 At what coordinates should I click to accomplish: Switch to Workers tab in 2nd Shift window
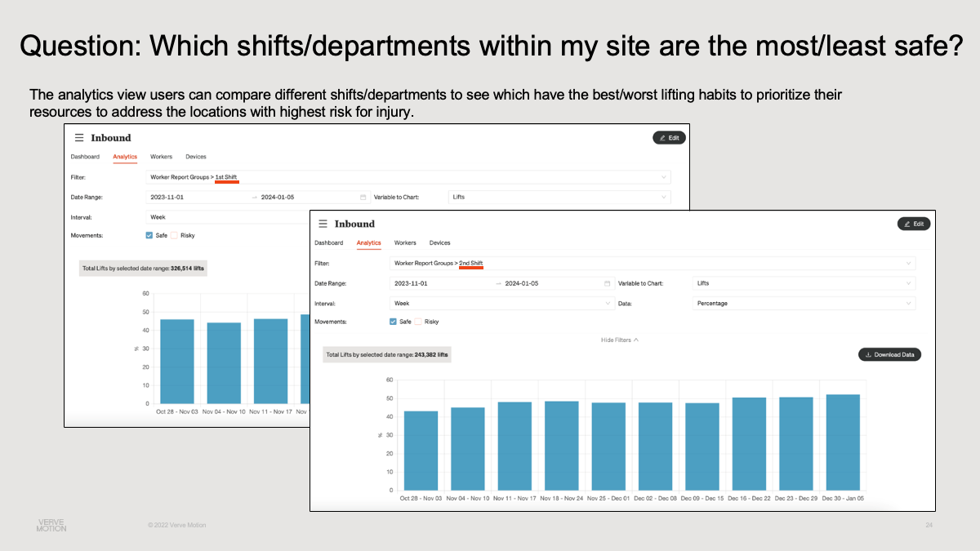pos(405,242)
